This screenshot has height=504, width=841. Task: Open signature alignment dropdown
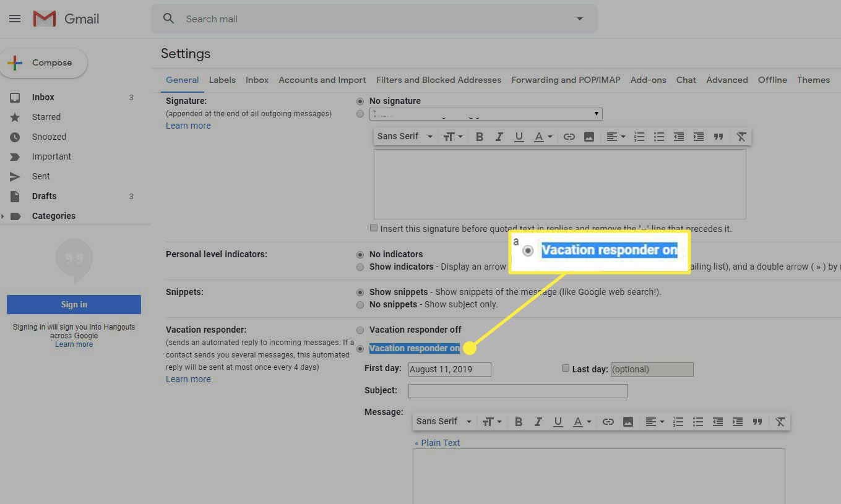[615, 137]
